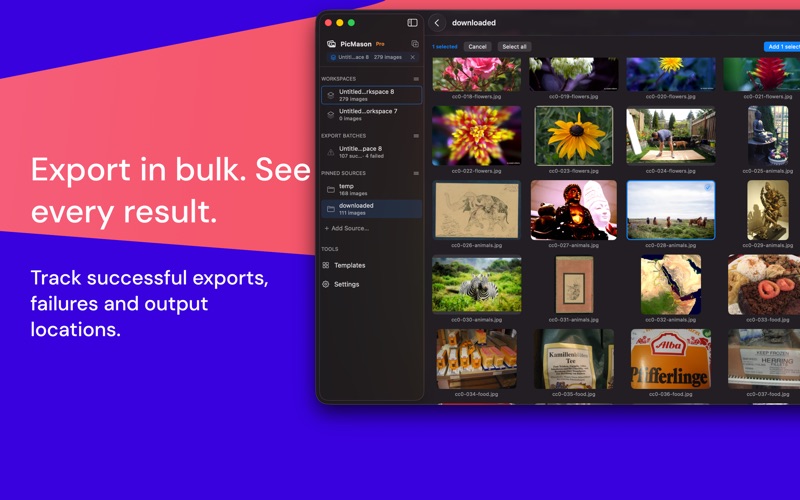
Task: Click the stack icon of Untitled...orkspace 7
Action: pyautogui.click(x=331, y=114)
